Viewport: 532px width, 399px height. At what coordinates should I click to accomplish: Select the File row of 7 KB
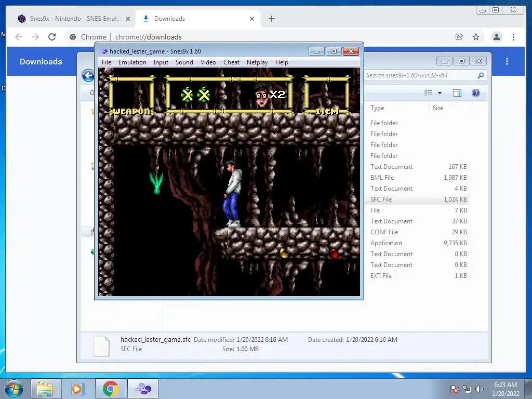[x=418, y=210]
